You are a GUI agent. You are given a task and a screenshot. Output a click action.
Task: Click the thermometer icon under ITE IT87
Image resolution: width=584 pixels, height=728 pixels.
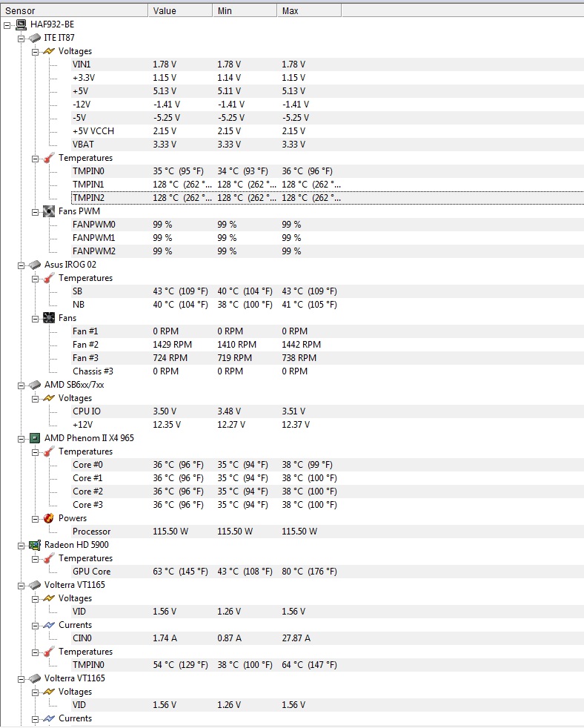[49, 158]
